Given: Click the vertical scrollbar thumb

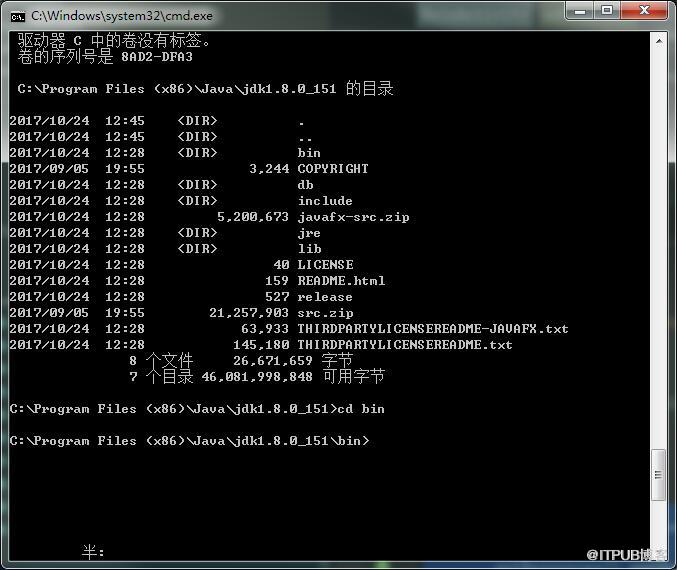Looking at the screenshot, I should (658, 475).
